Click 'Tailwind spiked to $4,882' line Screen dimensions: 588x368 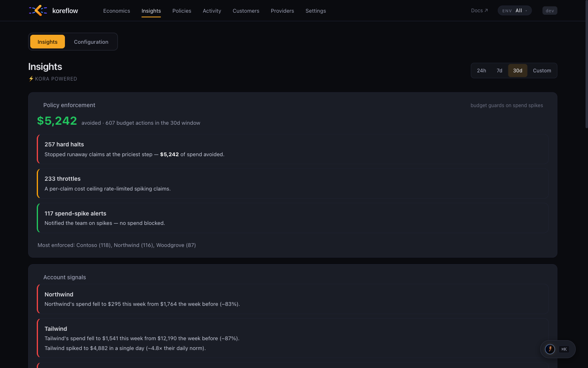(x=125, y=348)
